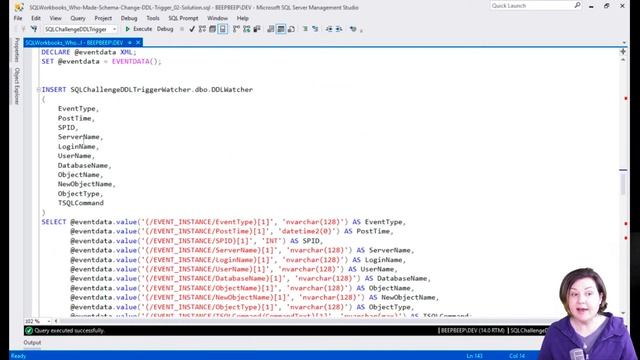Collapse the INSERT statement outline block
Screen dimensions: 640x360
coord(38,89)
